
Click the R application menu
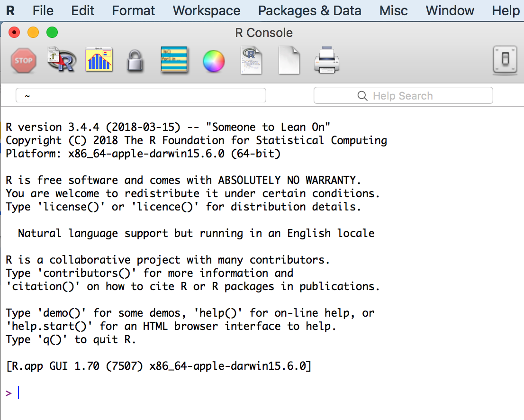10,11
